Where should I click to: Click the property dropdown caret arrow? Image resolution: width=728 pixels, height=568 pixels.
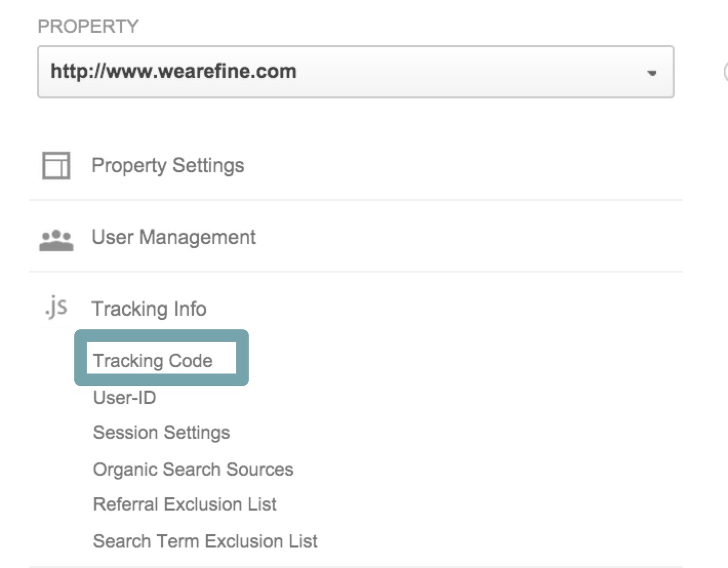[652, 73]
